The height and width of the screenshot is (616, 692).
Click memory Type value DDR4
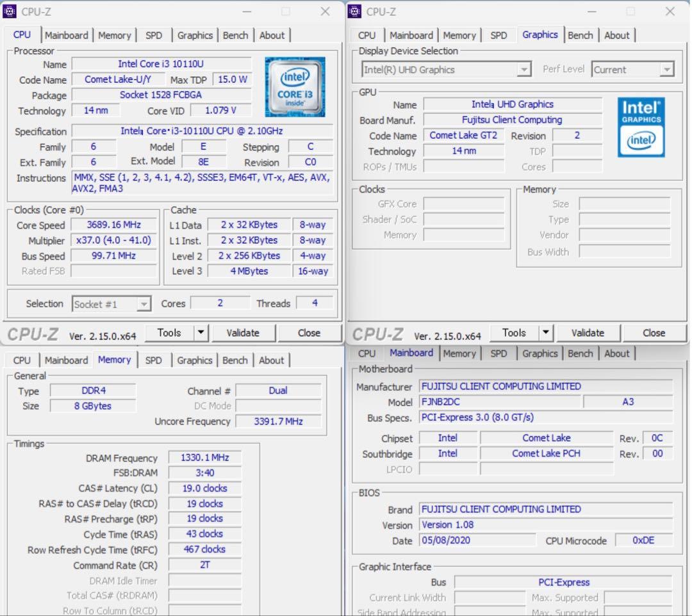pos(93,391)
